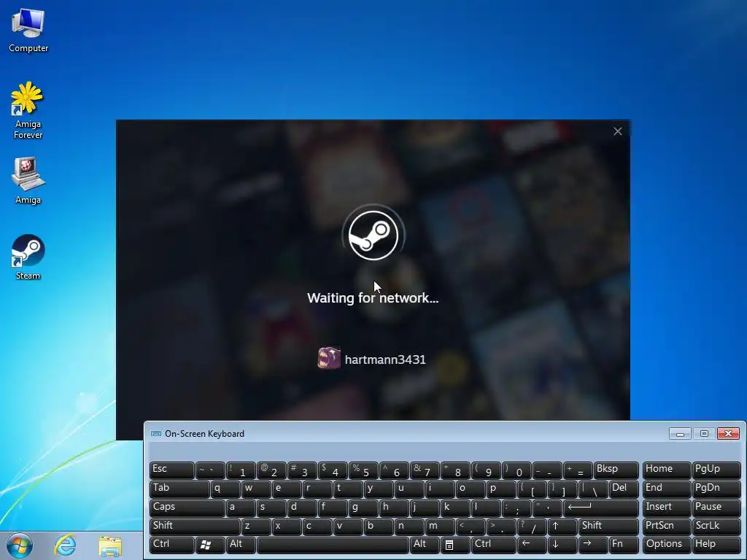This screenshot has width=747, height=560.
Task: Select the Amiga Forever desktop shortcut
Action: coord(28,111)
